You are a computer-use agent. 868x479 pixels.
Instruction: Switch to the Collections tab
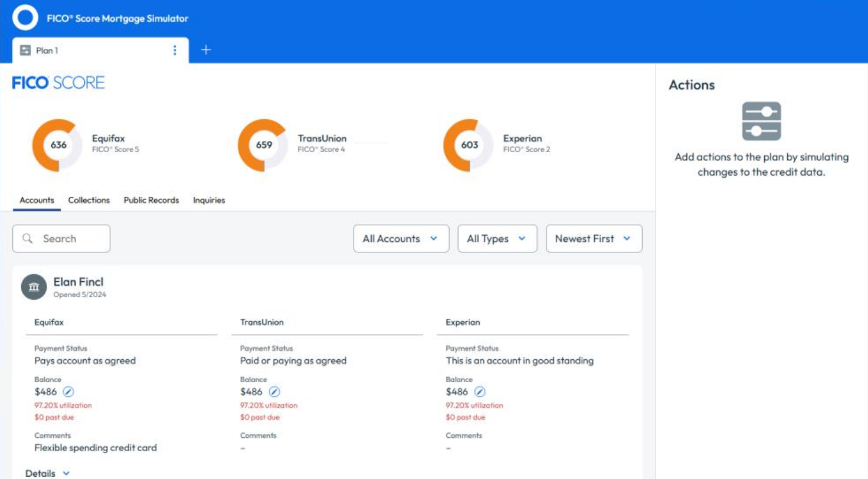pos(89,201)
